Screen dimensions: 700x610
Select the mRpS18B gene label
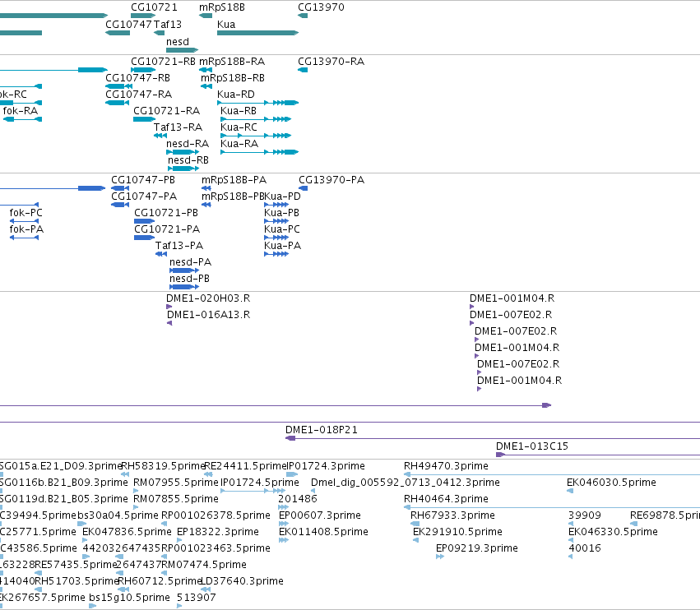coord(221,7)
